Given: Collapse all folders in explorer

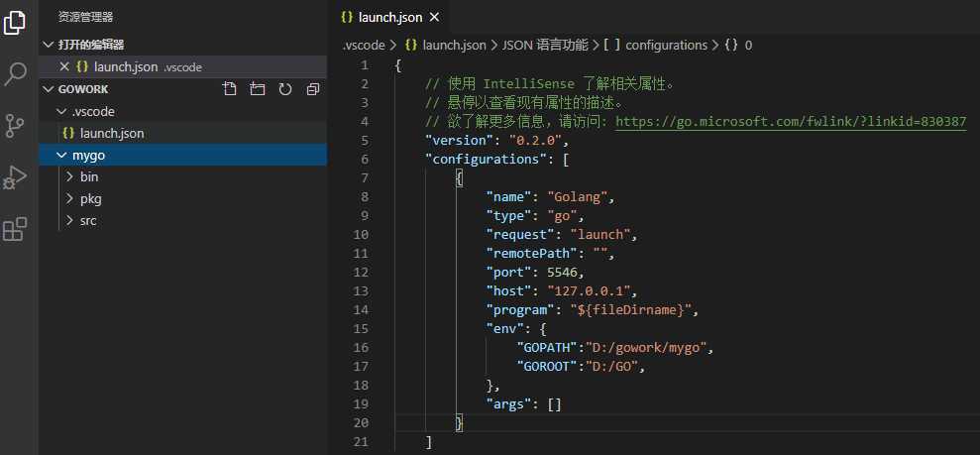Looking at the screenshot, I should tap(313, 89).
